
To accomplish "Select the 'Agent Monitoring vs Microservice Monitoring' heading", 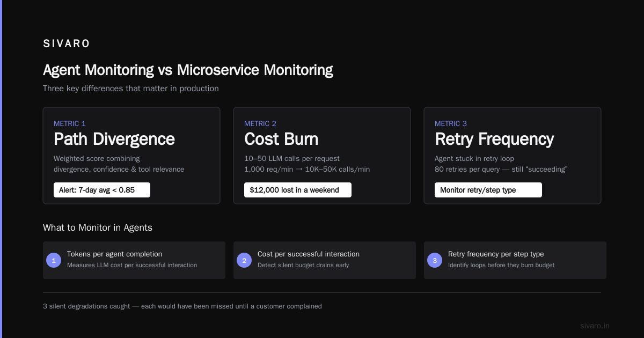I will 188,70.
